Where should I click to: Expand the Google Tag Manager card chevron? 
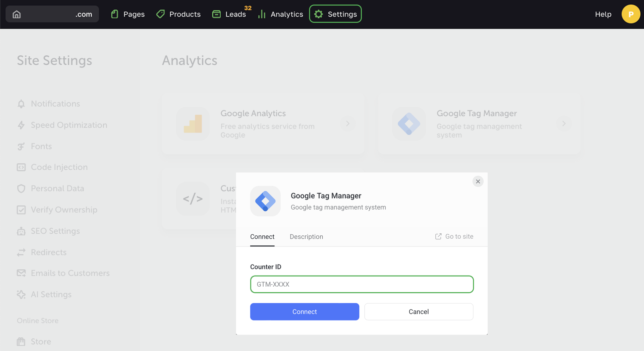[x=564, y=124]
